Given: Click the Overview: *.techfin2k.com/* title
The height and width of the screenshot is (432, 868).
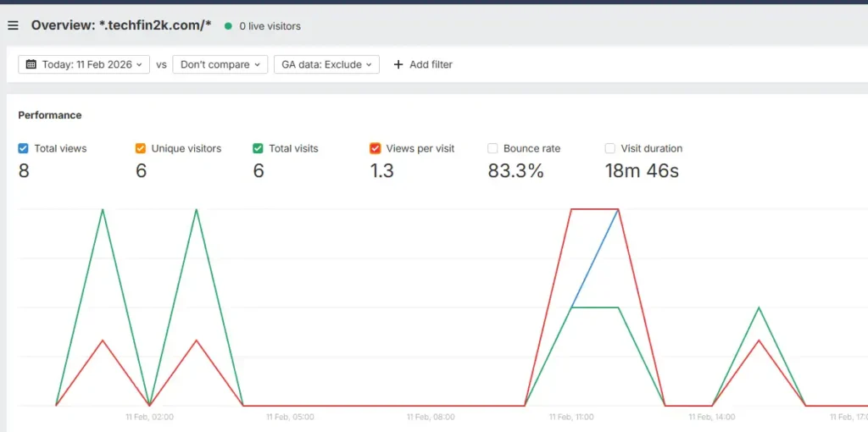Looking at the screenshot, I should click(121, 25).
